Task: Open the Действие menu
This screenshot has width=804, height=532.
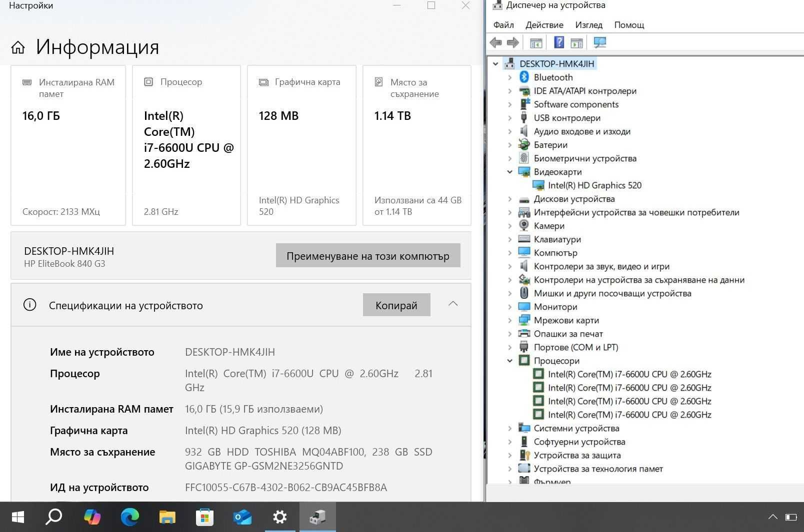Action: (x=544, y=25)
